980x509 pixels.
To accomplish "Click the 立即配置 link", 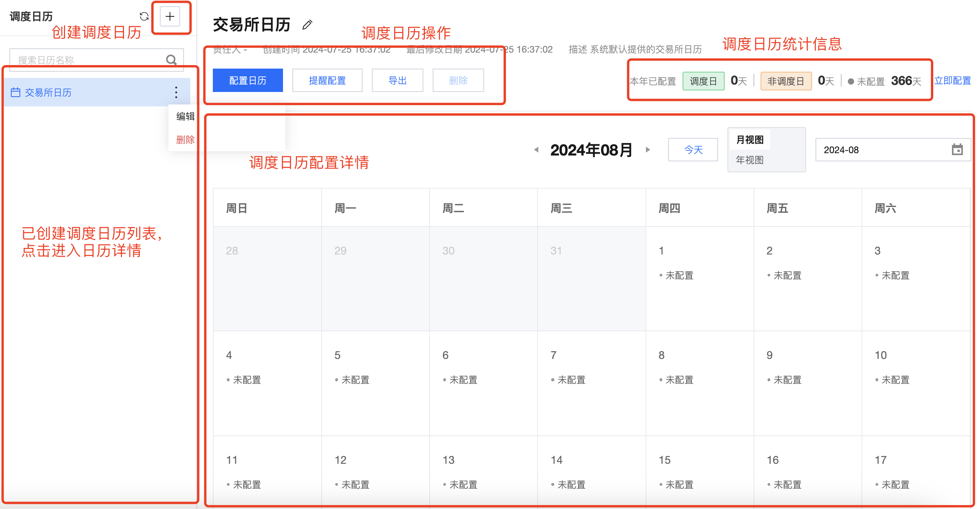I will (952, 80).
